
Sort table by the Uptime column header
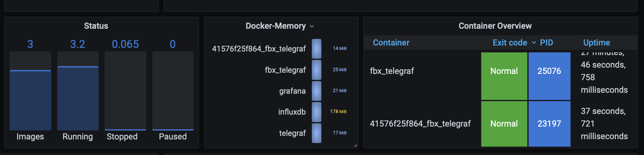pos(596,43)
